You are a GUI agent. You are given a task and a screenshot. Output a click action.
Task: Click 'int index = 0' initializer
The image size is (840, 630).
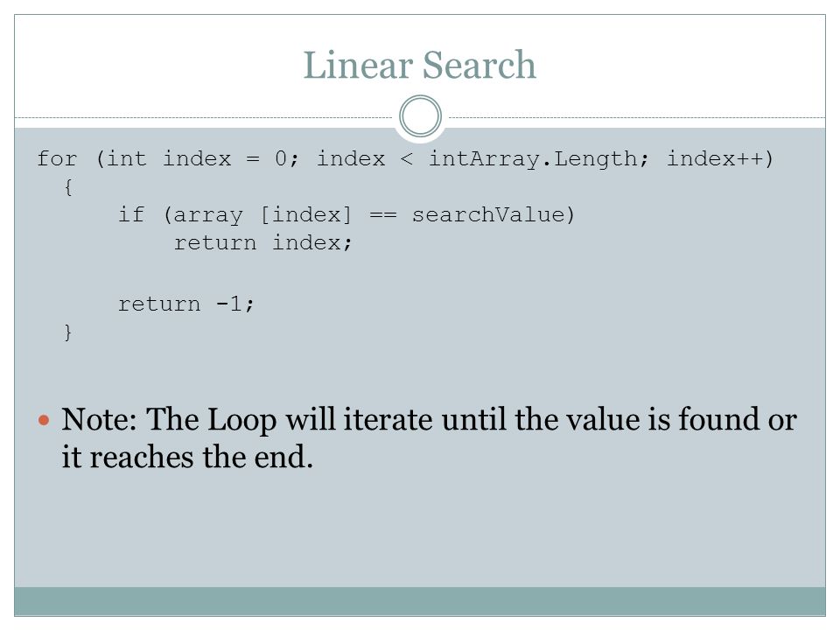197,159
